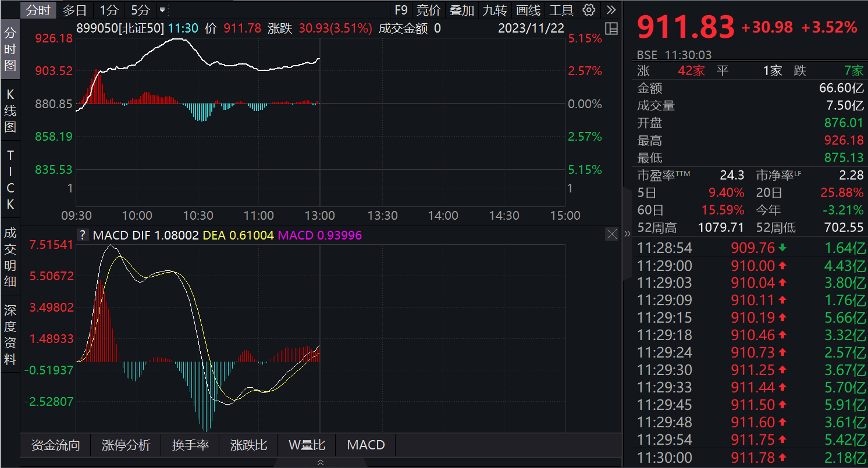Image resolution: width=868 pixels, height=468 pixels.
Task: Close the MACD indicator panel
Action: point(611,234)
